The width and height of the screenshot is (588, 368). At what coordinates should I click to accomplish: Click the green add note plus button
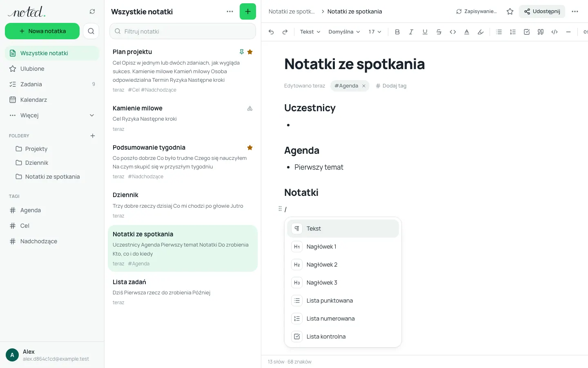(x=248, y=11)
